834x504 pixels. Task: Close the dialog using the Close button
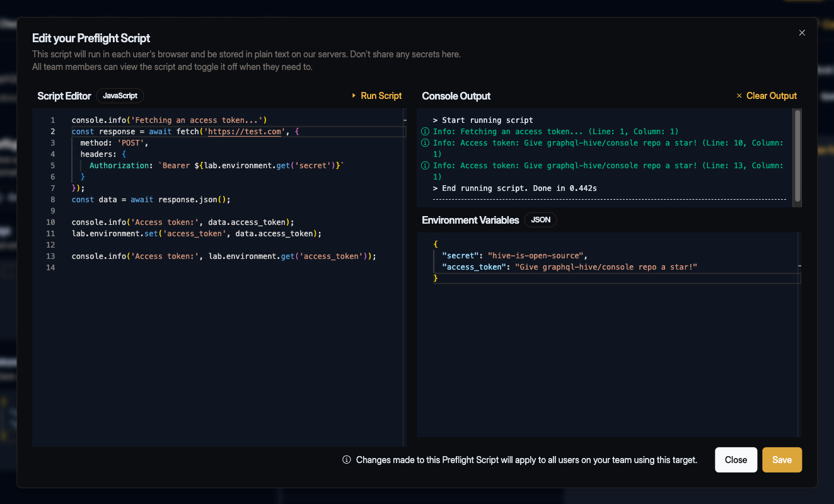(x=736, y=459)
